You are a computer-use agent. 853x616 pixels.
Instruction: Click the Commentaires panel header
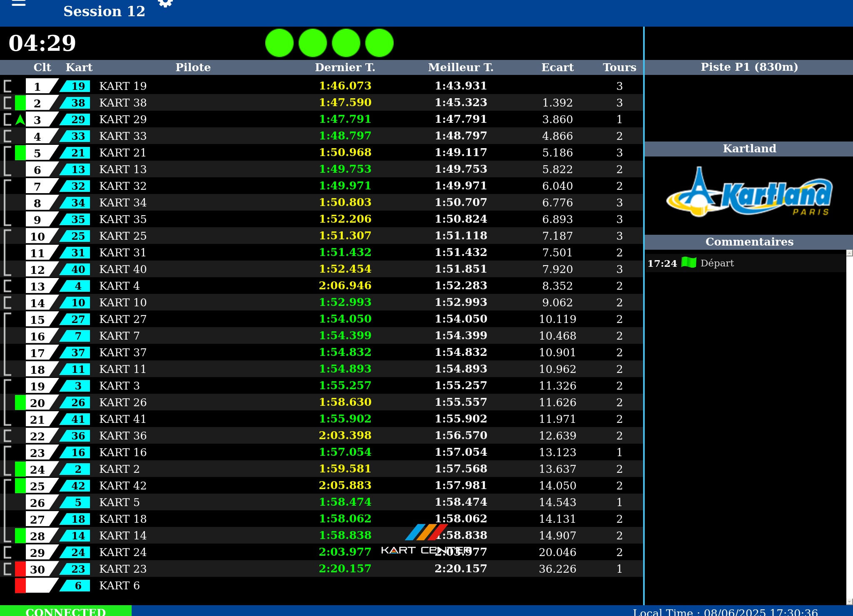[749, 242]
